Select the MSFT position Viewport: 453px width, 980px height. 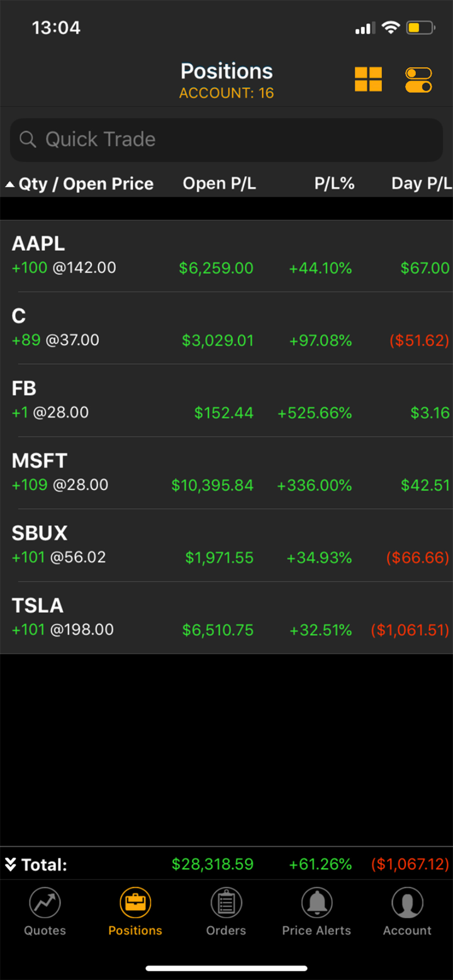click(x=226, y=473)
